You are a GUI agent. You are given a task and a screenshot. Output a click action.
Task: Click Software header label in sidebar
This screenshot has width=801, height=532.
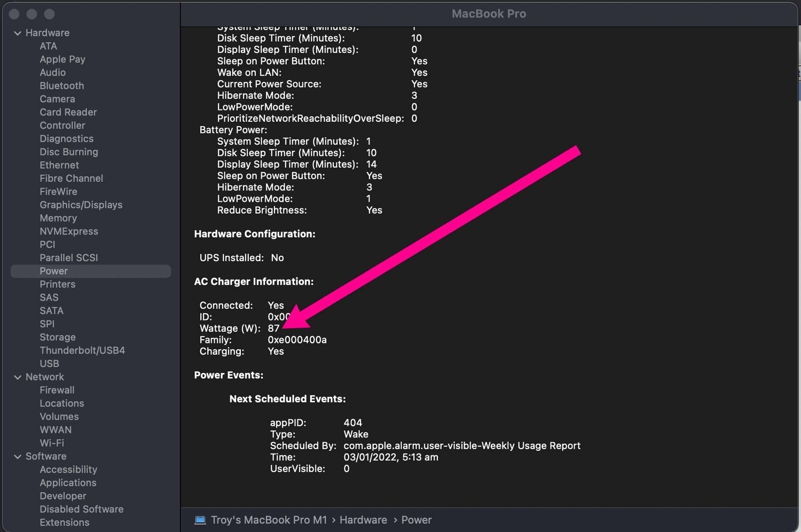coord(46,457)
